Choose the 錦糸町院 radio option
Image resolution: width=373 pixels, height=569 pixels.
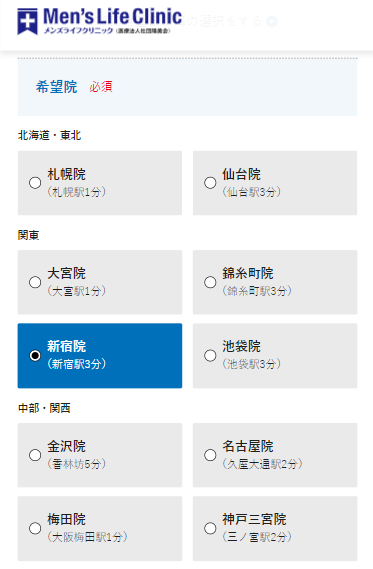click(210, 282)
